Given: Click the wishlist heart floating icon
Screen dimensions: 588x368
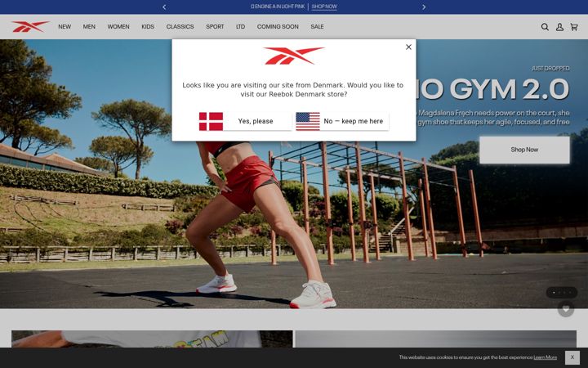Looking at the screenshot, I should (x=565, y=309).
